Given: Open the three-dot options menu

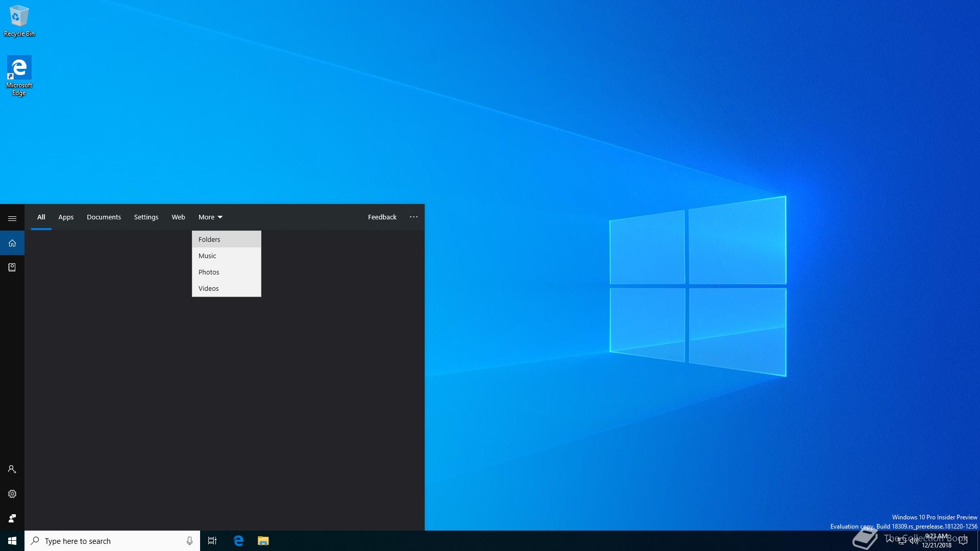Looking at the screenshot, I should click(x=413, y=217).
